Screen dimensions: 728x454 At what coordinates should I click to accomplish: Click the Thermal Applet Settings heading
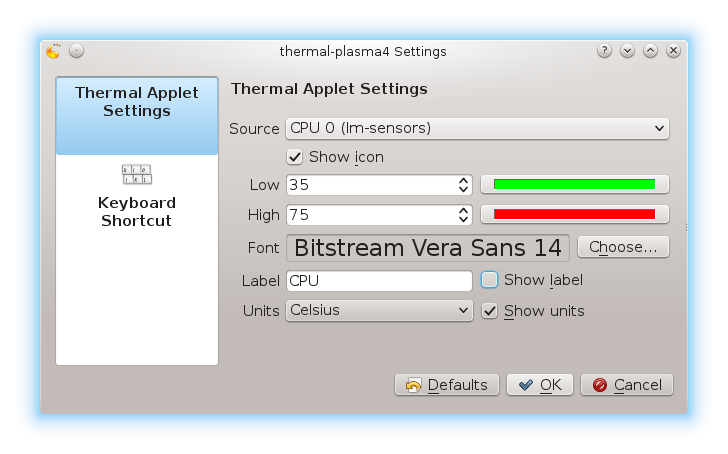[x=329, y=89]
